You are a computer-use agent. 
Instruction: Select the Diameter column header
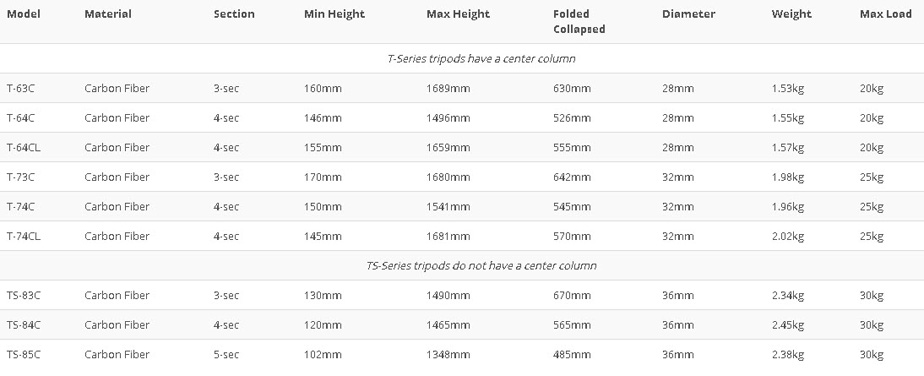[688, 14]
